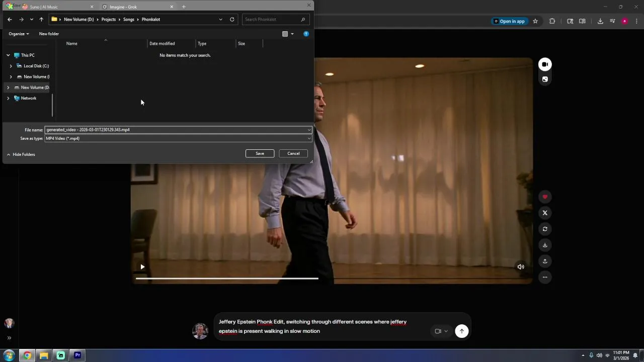The image size is (644, 362).
Task: Create a New folder
Action: pyautogui.click(x=49, y=34)
